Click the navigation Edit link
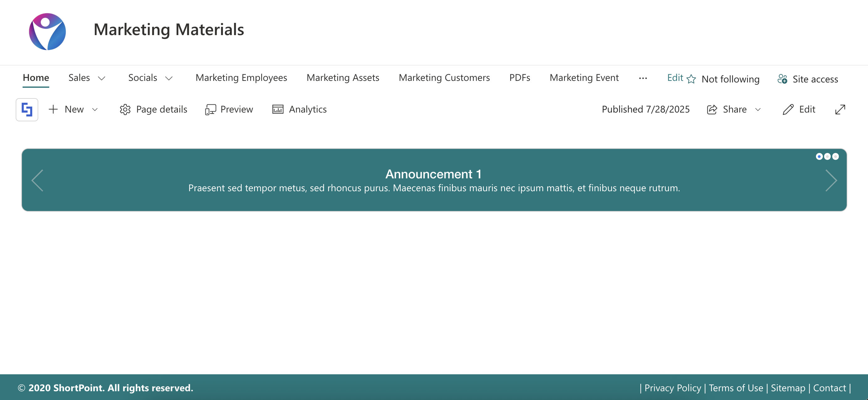The width and height of the screenshot is (868, 400). [x=675, y=78]
